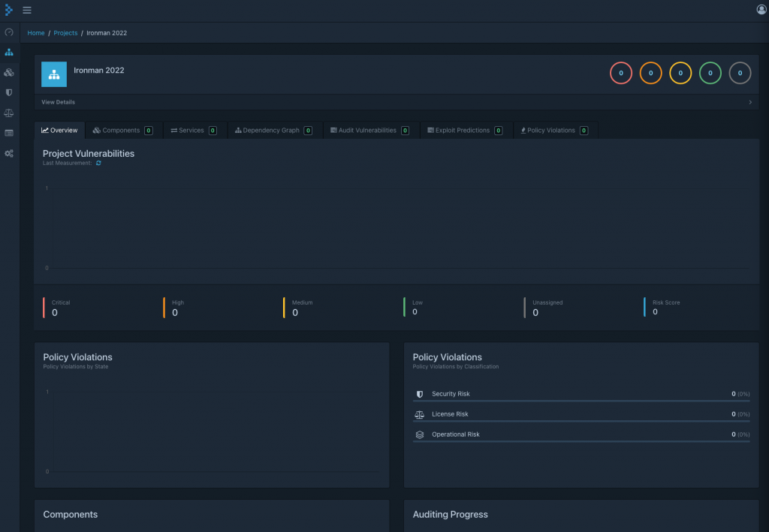This screenshot has width=769, height=532.
Task: Open the Vulnerabilities shield sidebar icon
Action: (9, 92)
